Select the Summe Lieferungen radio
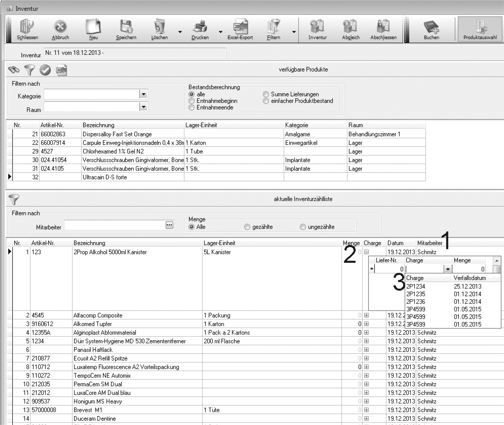 pyautogui.click(x=266, y=94)
